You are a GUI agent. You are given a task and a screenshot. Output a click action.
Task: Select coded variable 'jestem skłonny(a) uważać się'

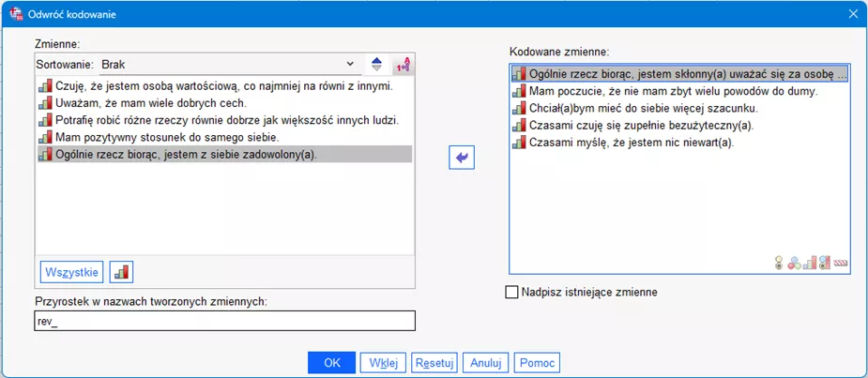[679, 73]
